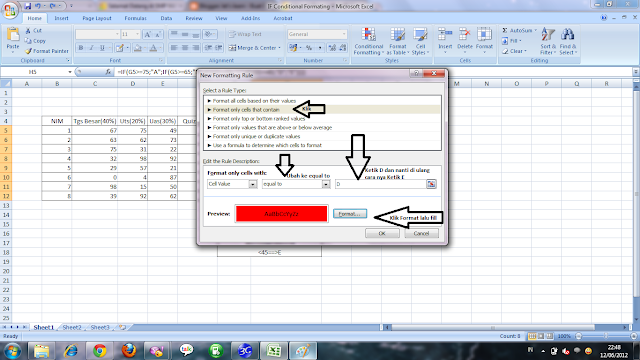Click the insert function fx icon
This screenshot has height=360, width=640.
[x=108, y=72]
